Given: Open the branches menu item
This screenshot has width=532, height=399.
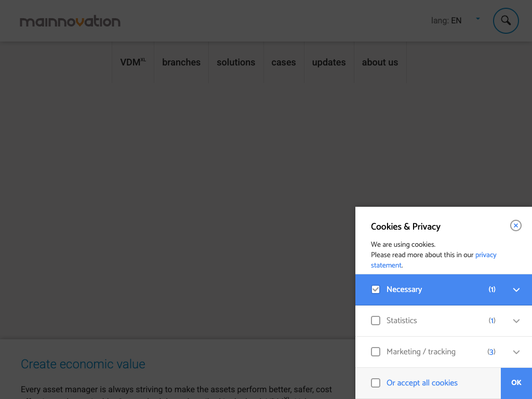Looking at the screenshot, I should pyautogui.click(x=181, y=62).
